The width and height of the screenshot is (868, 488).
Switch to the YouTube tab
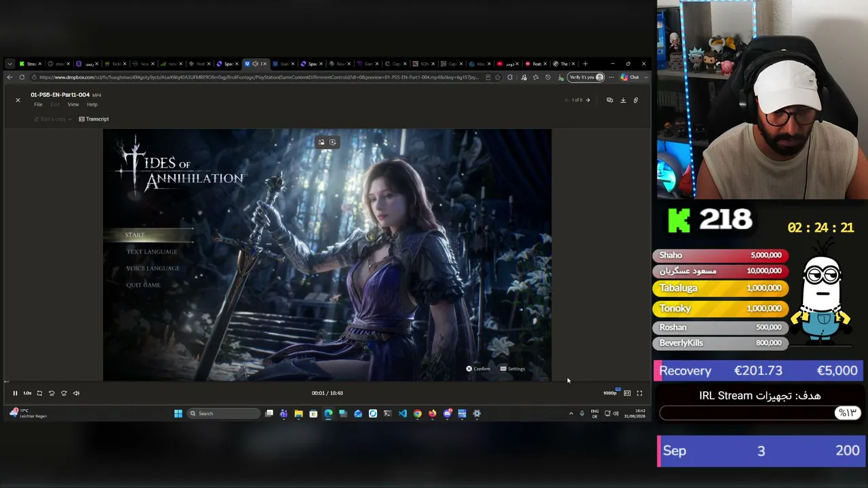508,64
